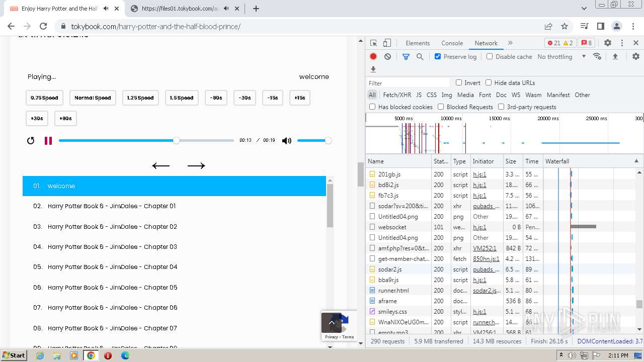Sort by Waterfall column arrow
This screenshot has width=644, height=362.
(x=636, y=161)
